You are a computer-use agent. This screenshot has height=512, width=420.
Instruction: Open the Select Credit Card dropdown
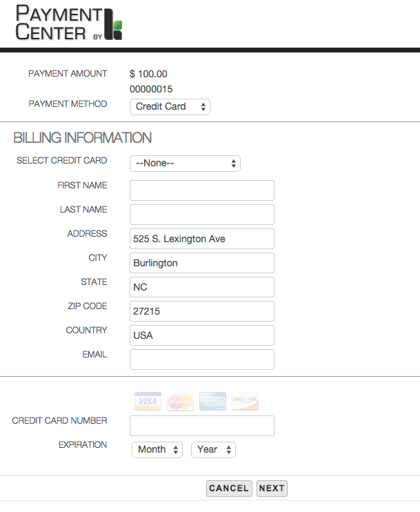pyautogui.click(x=185, y=164)
